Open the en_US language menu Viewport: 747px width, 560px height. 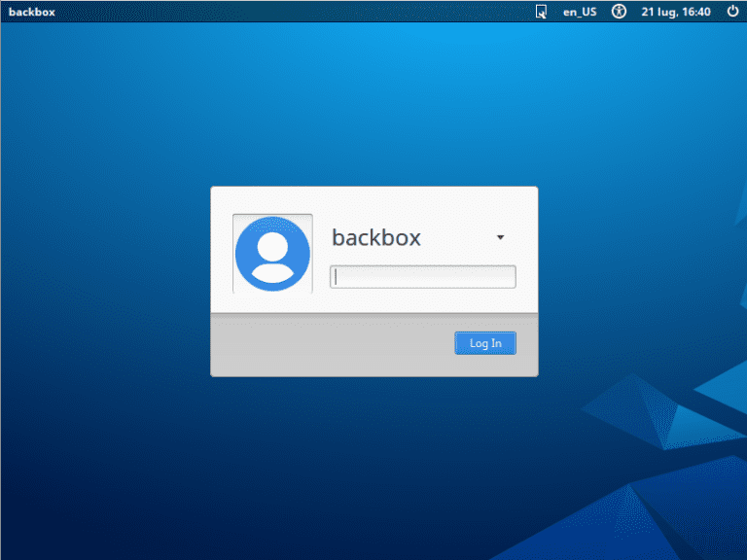pos(580,12)
